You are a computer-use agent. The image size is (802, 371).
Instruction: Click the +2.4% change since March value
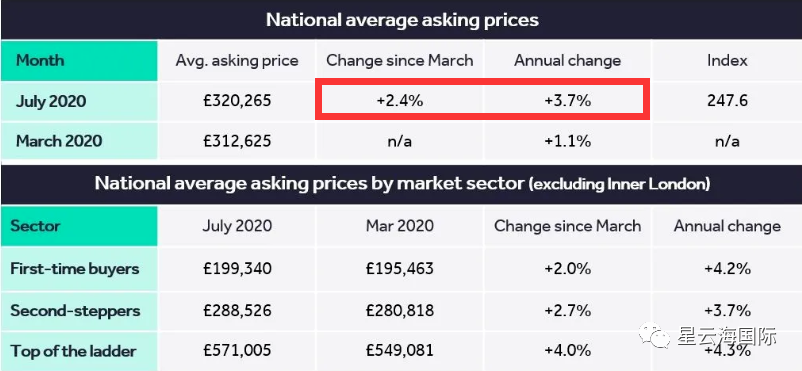[399, 101]
